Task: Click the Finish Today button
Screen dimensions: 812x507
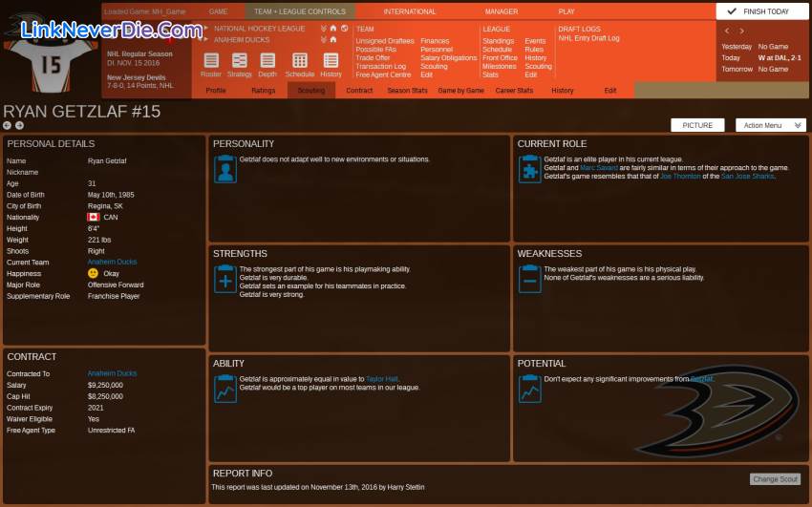Action: click(x=762, y=11)
